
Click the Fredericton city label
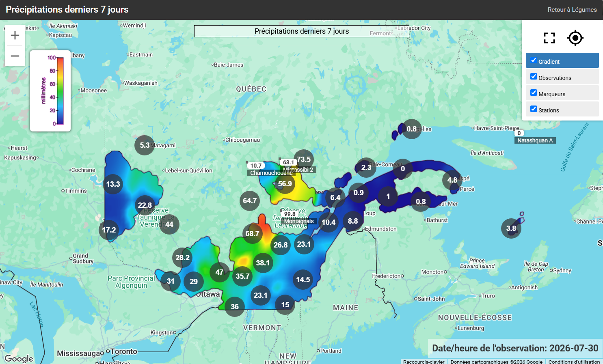click(x=387, y=276)
